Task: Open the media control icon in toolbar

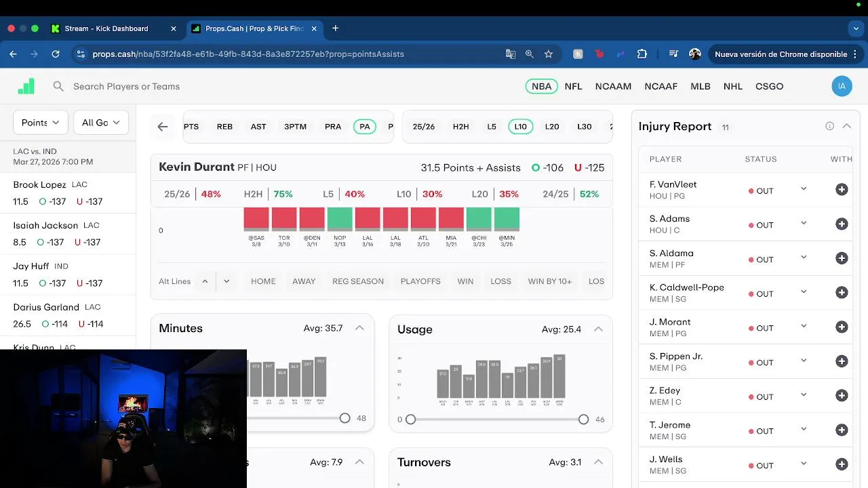Action: point(673,54)
